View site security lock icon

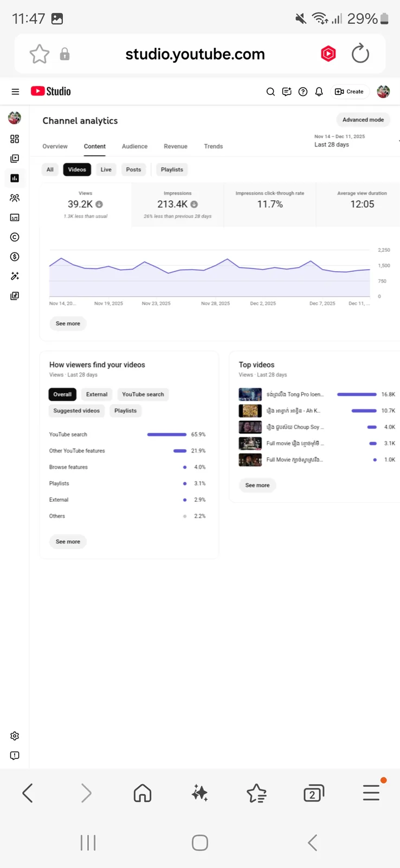click(x=64, y=54)
